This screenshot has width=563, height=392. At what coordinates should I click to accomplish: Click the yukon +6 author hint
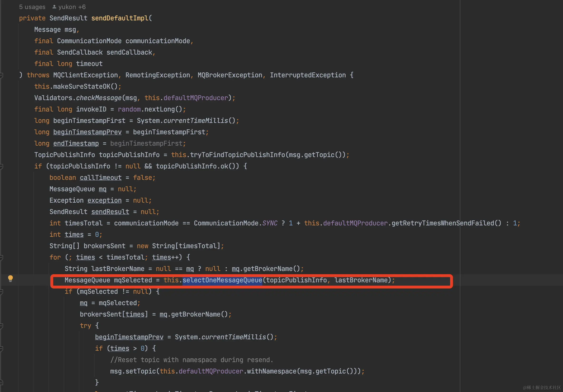[72, 7]
